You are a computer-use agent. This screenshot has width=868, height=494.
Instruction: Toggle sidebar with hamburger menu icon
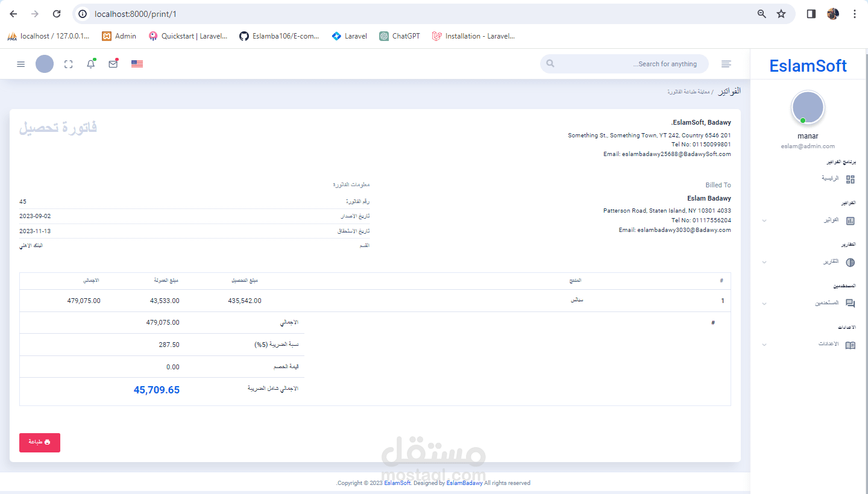pyautogui.click(x=21, y=64)
